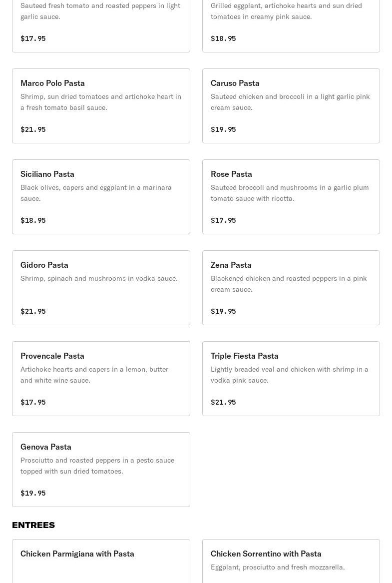Click the Marco Polo Pasta $21.95 price

tap(33, 129)
